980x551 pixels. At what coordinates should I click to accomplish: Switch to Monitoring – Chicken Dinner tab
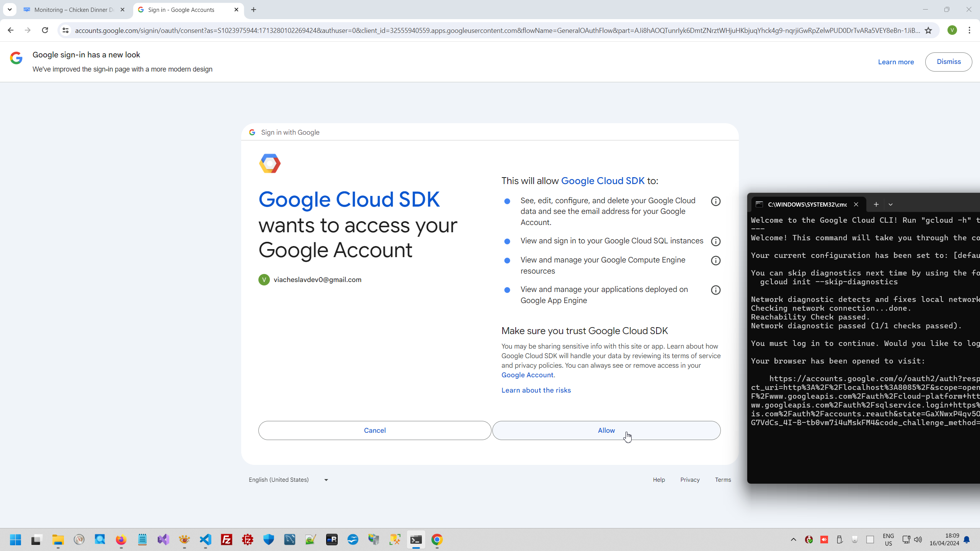pyautogui.click(x=73, y=10)
